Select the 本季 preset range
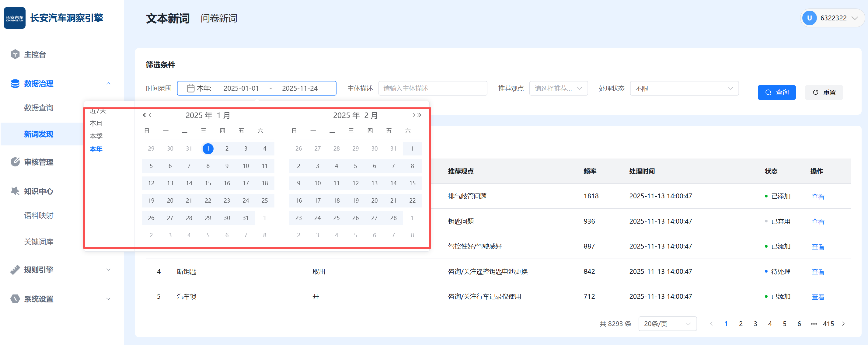868x345 pixels. point(96,136)
